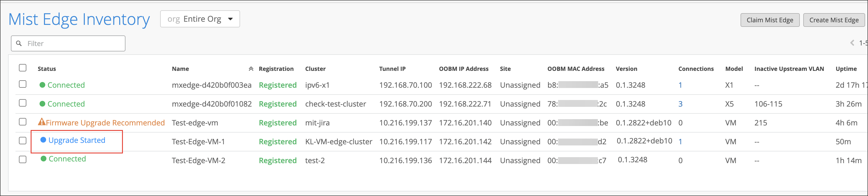This screenshot has width=868, height=196.
Task: Click the Cluster column header
Action: (315, 69)
